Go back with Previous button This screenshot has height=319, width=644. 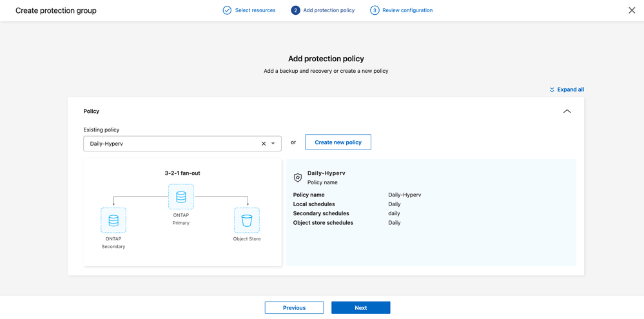tap(294, 308)
